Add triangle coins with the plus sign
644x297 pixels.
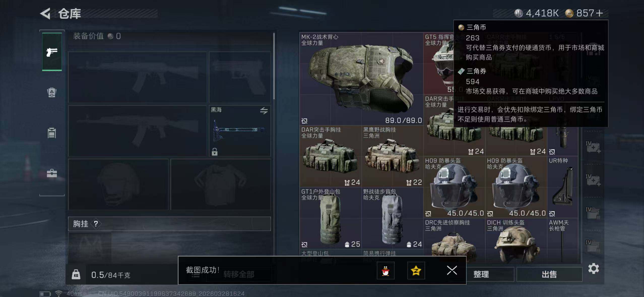[x=600, y=13]
